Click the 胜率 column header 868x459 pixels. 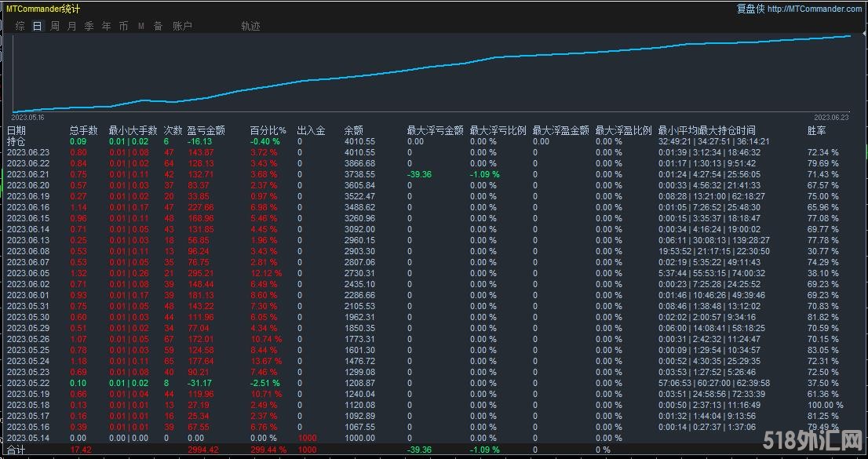(x=816, y=130)
